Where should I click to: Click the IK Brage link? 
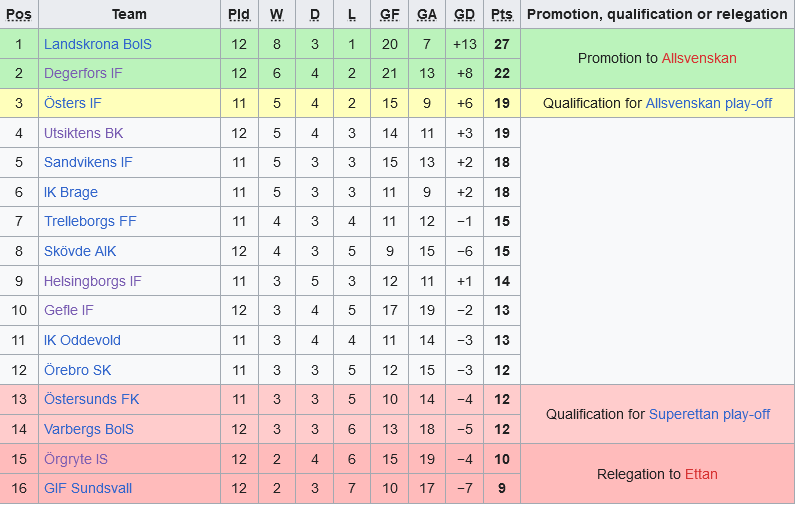71,192
